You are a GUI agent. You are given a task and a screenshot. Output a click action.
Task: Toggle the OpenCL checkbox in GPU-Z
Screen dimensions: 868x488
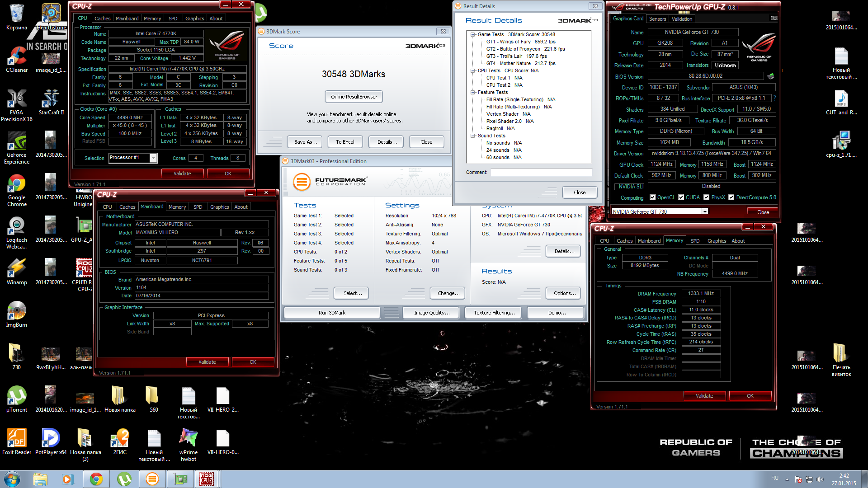point(652,197)
